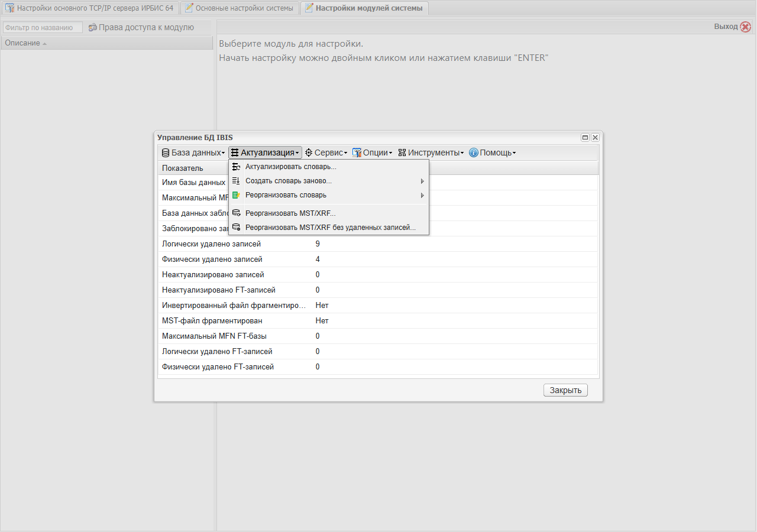Click the Сервис gear icon

coord(309,153)
